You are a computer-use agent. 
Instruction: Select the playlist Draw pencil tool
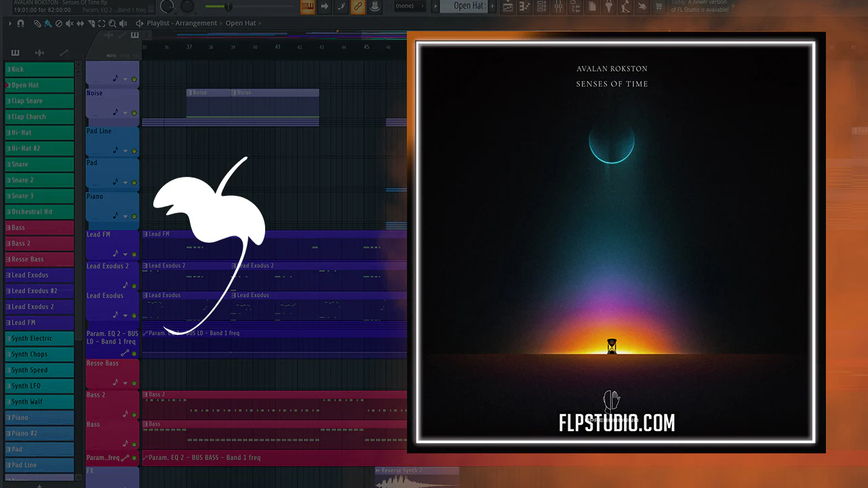[38, 23]
